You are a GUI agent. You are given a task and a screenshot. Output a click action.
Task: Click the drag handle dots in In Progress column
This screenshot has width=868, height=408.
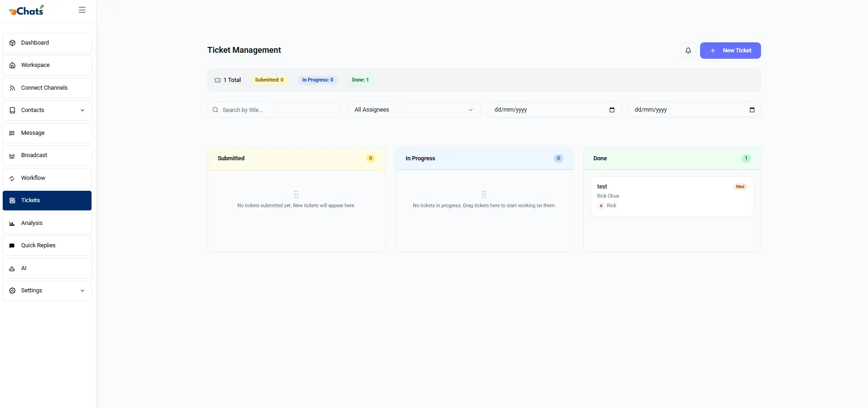pyautogui.click(x=484, y=194)
